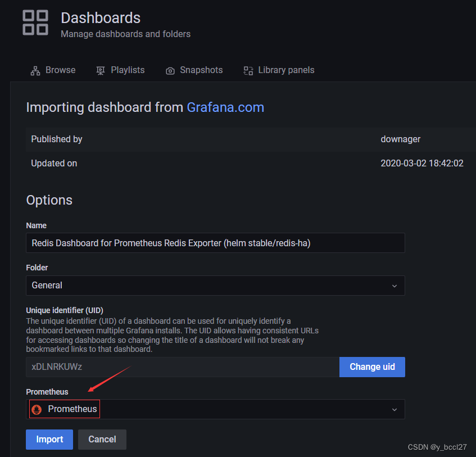The image size is (476, 457).
Task: Click the Prometheus flame logo icon
Action: [37, 409]
